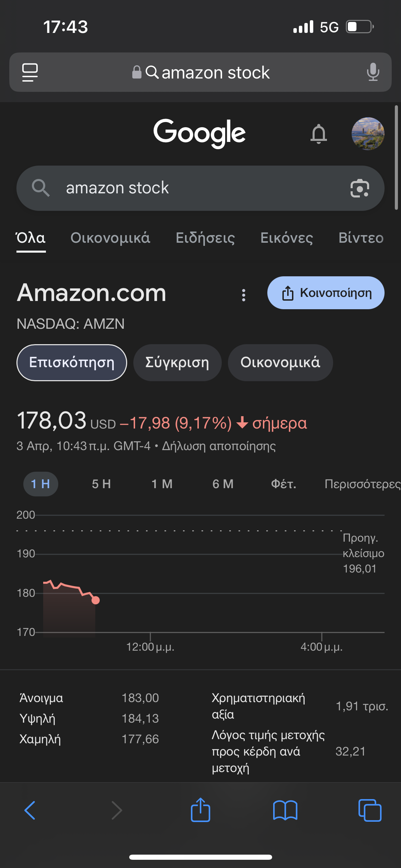Tap the Safari page settings icon

30,72
